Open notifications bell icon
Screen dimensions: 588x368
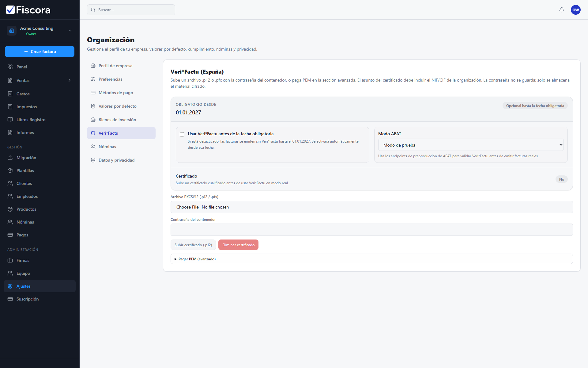(x=561, y=10)
